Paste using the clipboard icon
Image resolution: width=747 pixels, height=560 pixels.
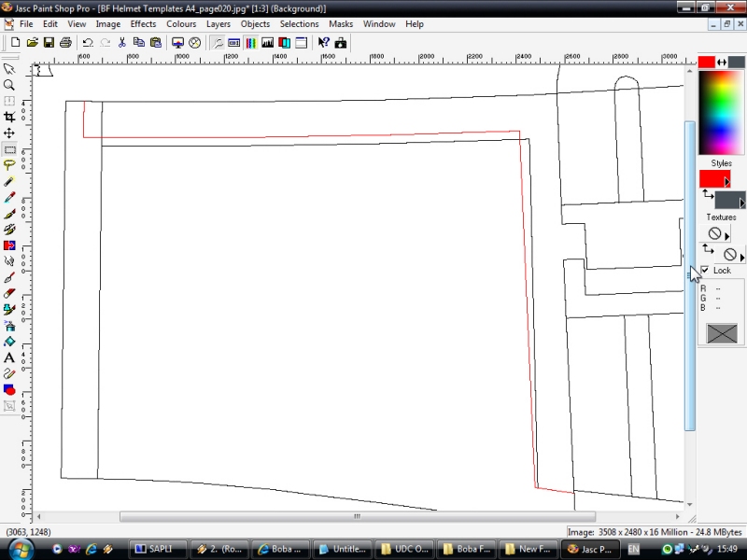(x=155, y=43)
